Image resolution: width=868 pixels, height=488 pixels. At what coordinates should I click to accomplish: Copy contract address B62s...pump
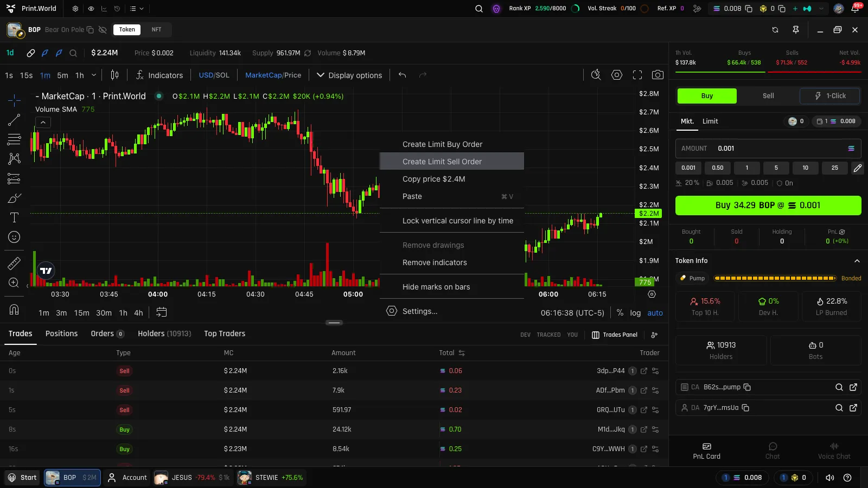[747, 387]
